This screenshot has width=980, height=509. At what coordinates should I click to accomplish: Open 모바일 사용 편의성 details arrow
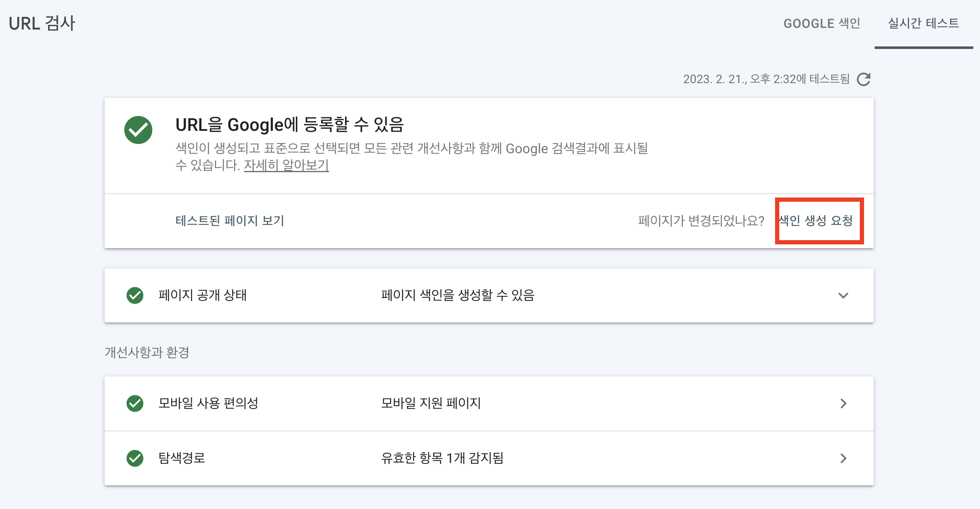(843, 403)
